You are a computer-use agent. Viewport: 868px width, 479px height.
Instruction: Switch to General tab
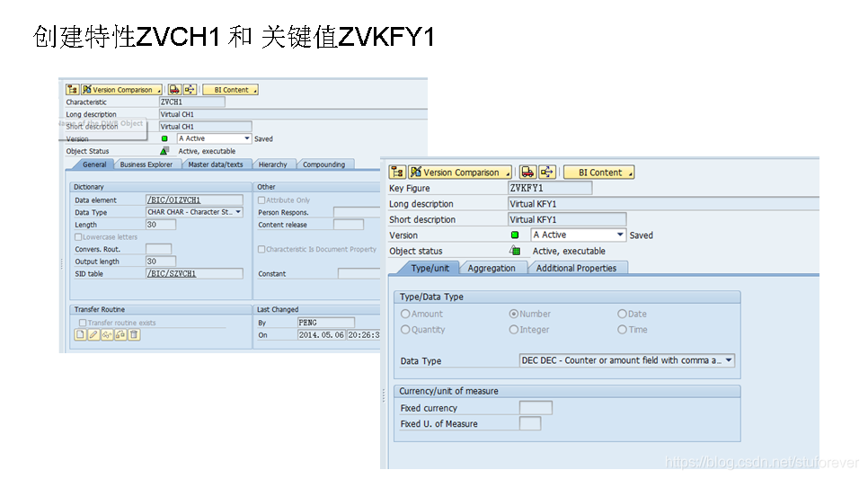tap(94, 164)
